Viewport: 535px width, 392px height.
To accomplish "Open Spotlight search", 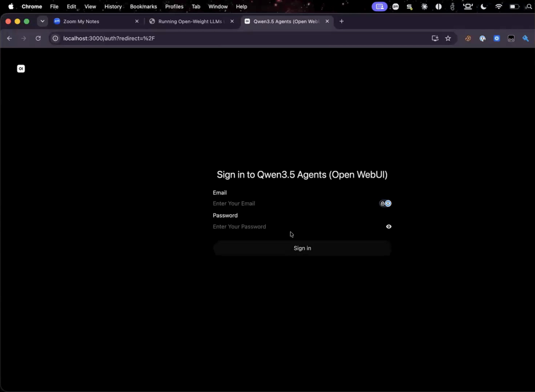I will (529, 7).
